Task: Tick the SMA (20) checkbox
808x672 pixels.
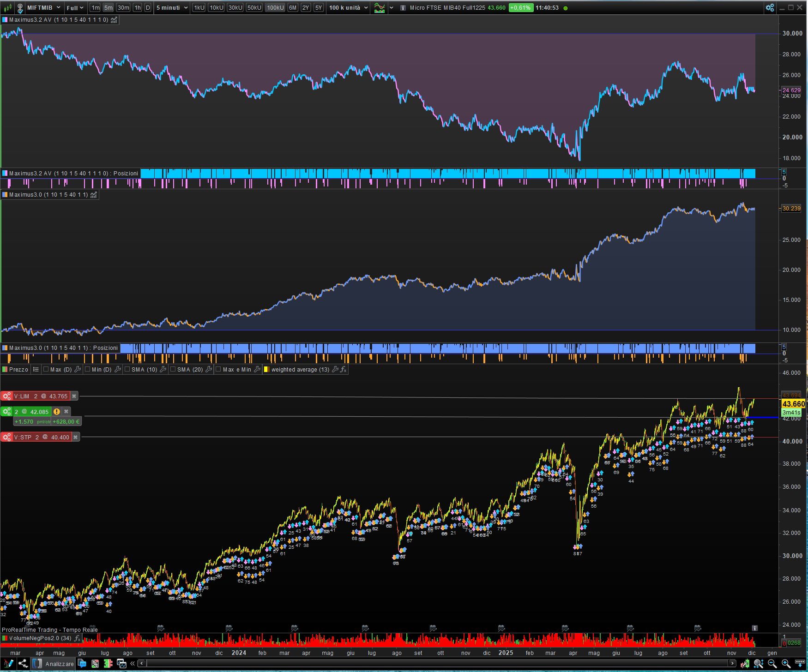Action: tap(173, 369)
